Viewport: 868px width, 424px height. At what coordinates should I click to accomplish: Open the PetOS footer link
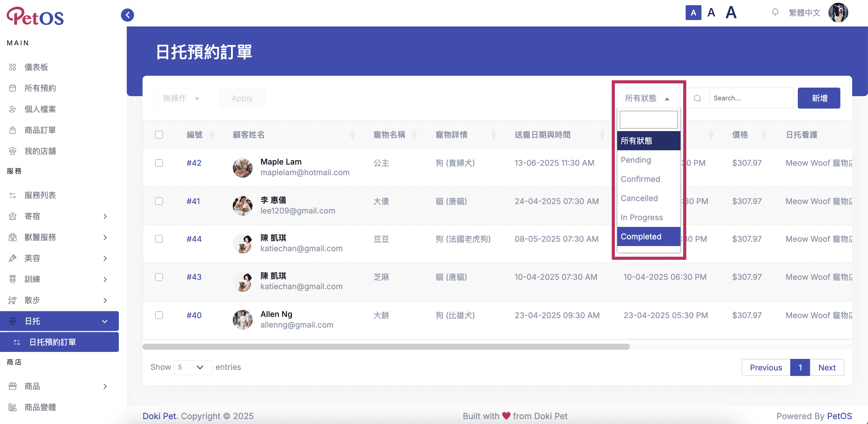coord(839,416)
